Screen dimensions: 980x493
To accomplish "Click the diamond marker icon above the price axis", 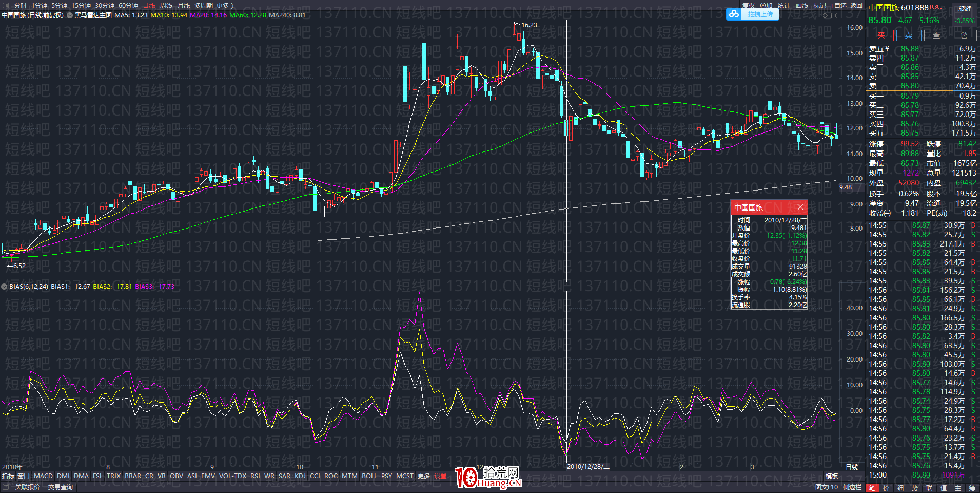I will 826,15.
